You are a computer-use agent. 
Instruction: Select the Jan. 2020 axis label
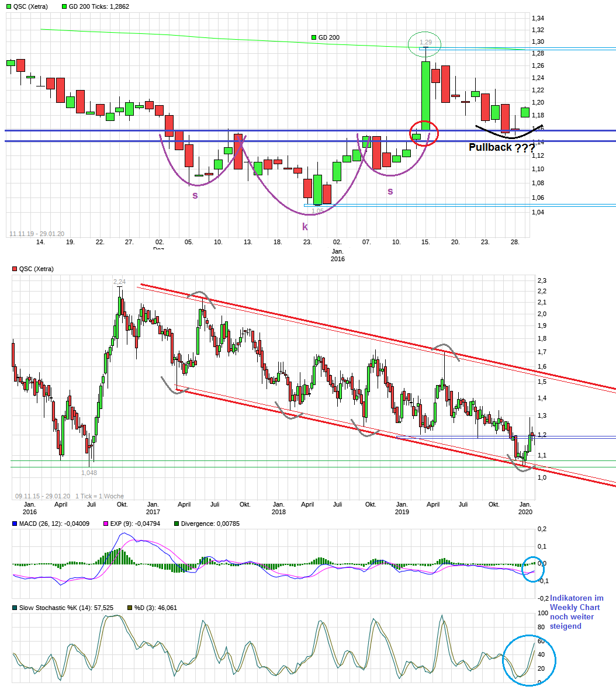pyautogui.click(x=525, y=508)
